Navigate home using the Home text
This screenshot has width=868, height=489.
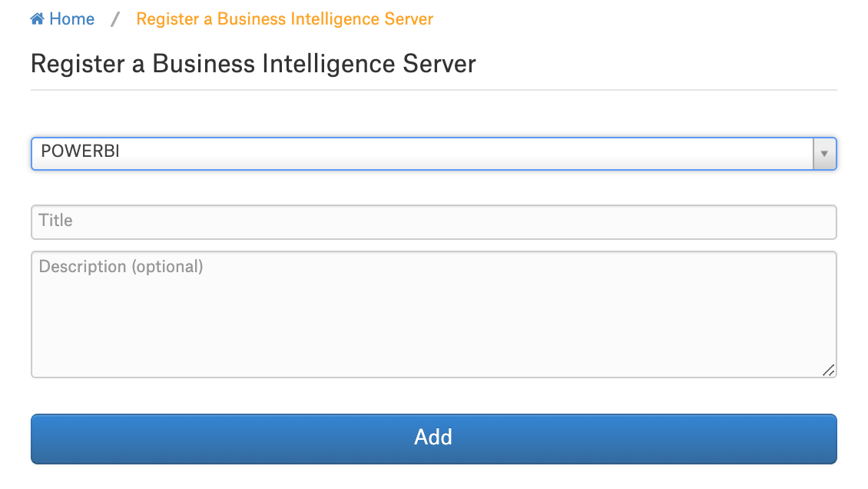point(72,18)
